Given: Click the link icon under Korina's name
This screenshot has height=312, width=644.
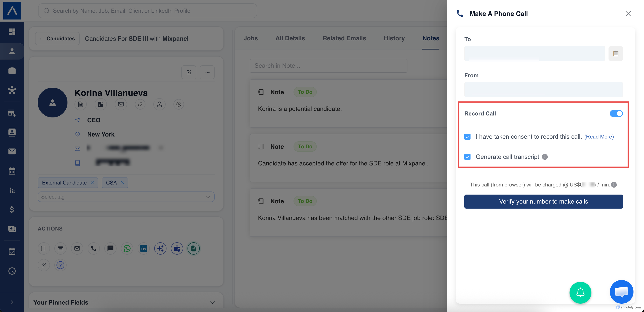Looking at the screenshot, I should [x=140, y=104].
